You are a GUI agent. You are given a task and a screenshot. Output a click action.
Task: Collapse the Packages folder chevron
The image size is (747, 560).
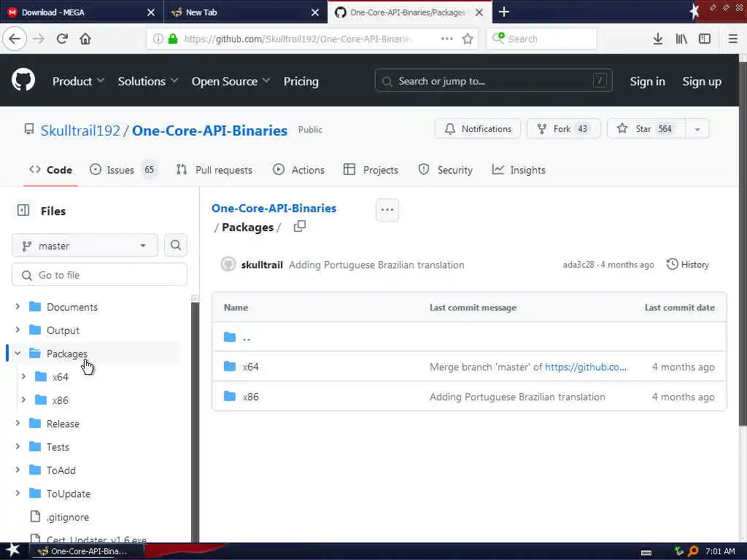point(18,354)
